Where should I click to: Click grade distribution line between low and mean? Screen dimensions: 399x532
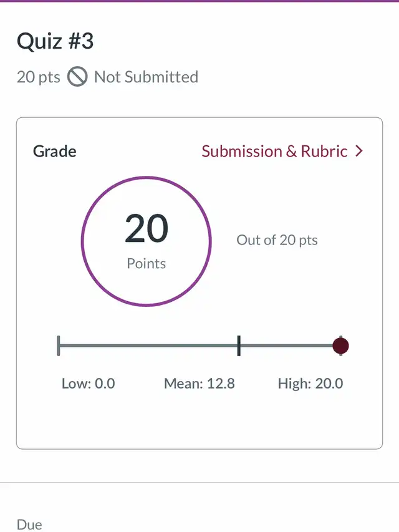(x=148, y=346)
